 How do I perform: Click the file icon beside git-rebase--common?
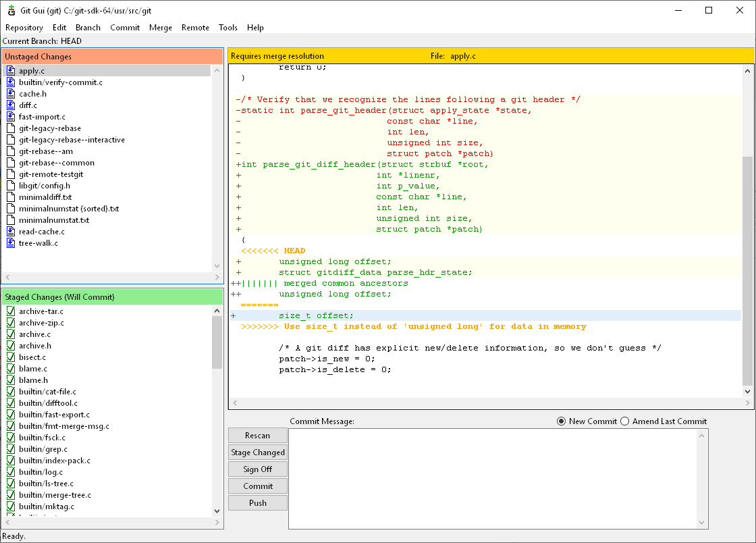[x=11, y=163]
